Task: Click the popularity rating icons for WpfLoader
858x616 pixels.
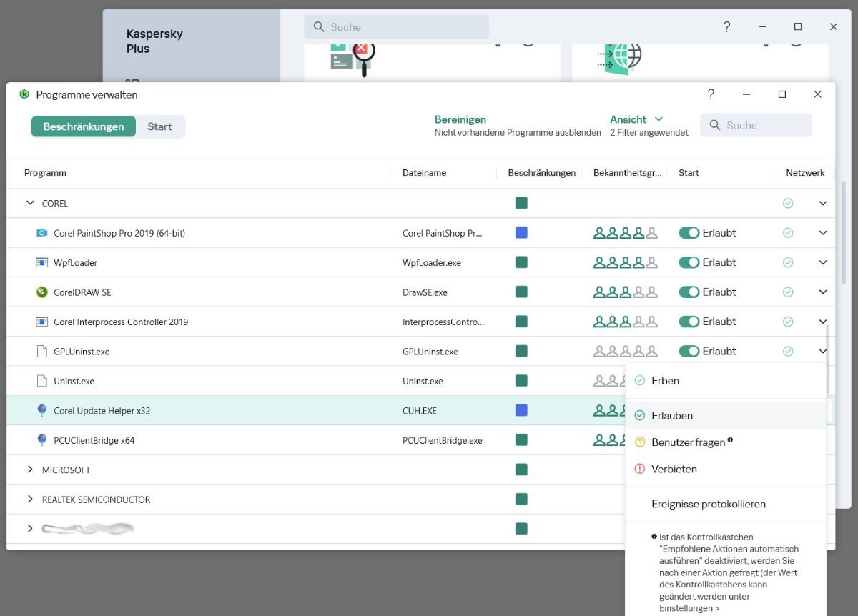Action: [625, 263]
